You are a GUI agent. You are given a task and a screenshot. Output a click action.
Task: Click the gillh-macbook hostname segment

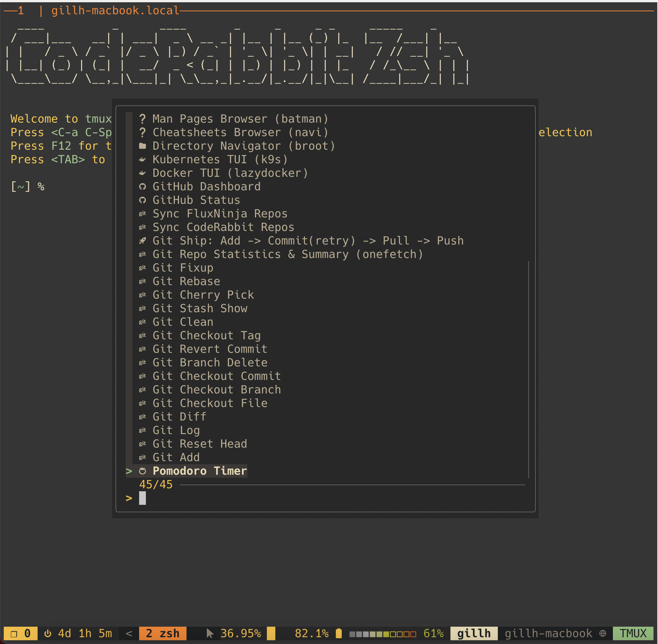[549, 633]
